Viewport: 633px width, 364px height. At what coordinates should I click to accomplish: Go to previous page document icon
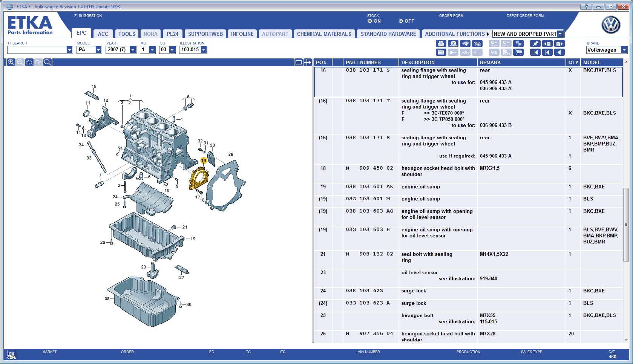(547, 44)
